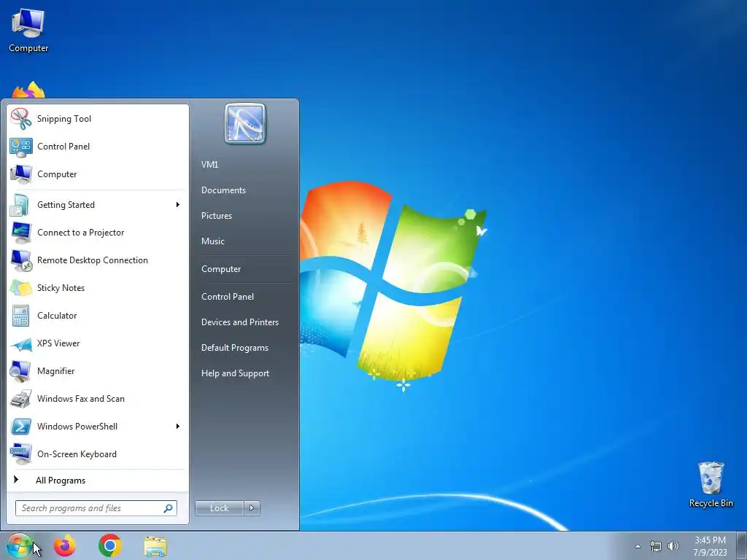This screenshot has width=747, height=560.
Task: Click the Start orb on the taskbar
Action: [19, 545]
